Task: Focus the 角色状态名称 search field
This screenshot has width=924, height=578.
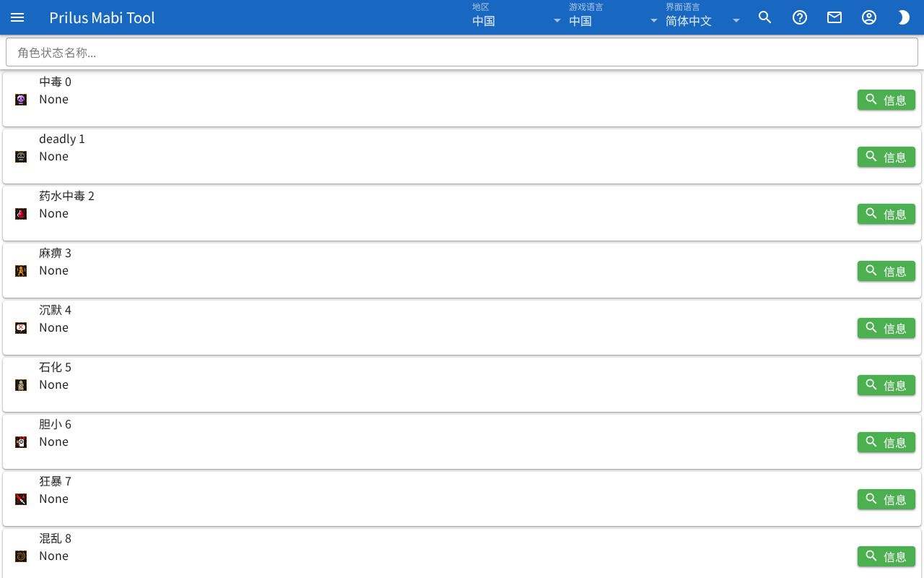Action: click(462, 52)
